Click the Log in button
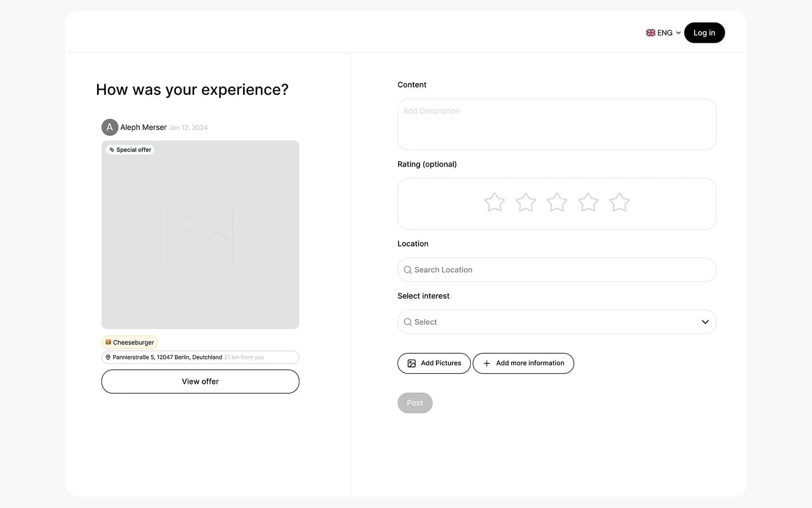 click(x=704, y=33)
